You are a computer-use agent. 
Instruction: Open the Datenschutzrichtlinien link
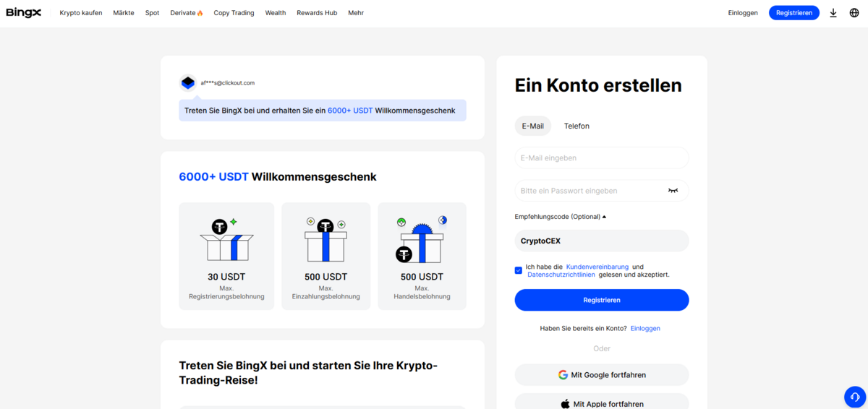click(x=561, y=275)
